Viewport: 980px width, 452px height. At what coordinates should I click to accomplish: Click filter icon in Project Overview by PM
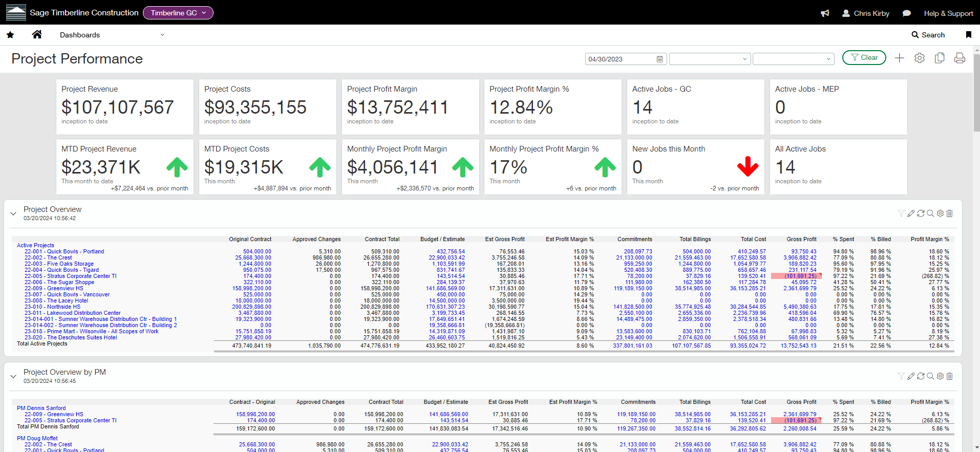pos(901,376)
